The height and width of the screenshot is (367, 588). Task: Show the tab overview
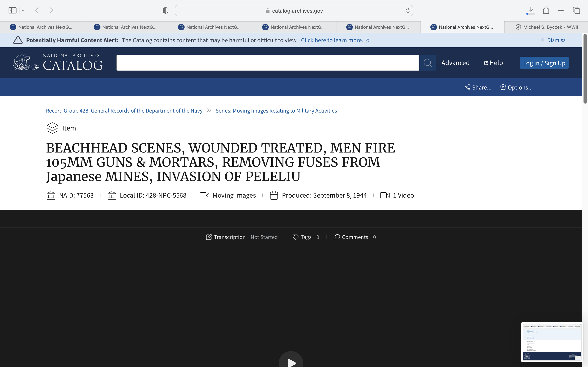(576, 10)
